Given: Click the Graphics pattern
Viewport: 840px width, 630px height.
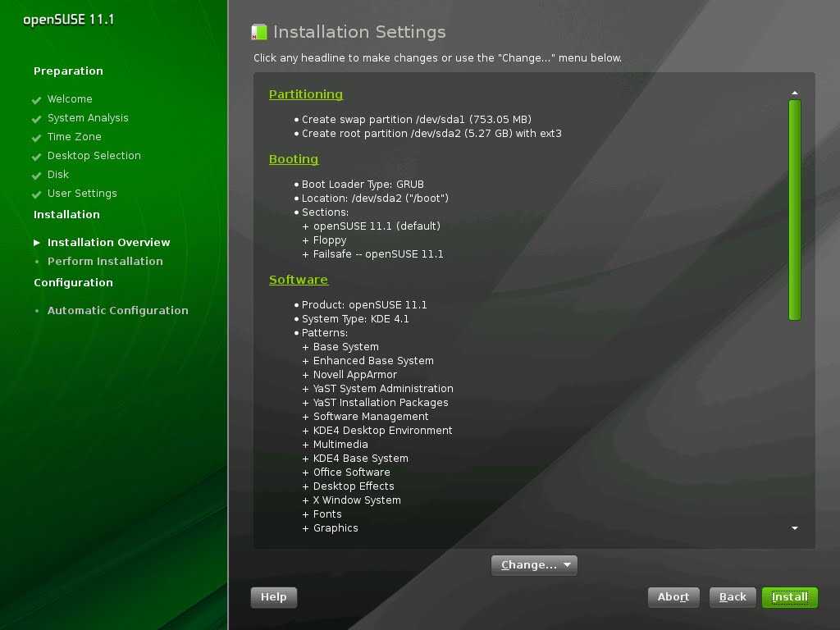Looking at the screenshot, I should coord(336,527).
